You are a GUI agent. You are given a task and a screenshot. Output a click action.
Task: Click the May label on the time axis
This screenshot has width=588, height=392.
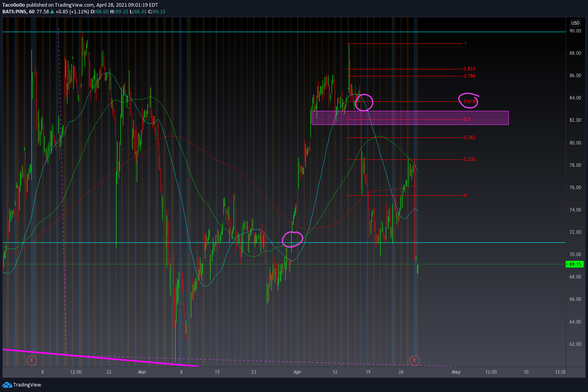(456, 372)
